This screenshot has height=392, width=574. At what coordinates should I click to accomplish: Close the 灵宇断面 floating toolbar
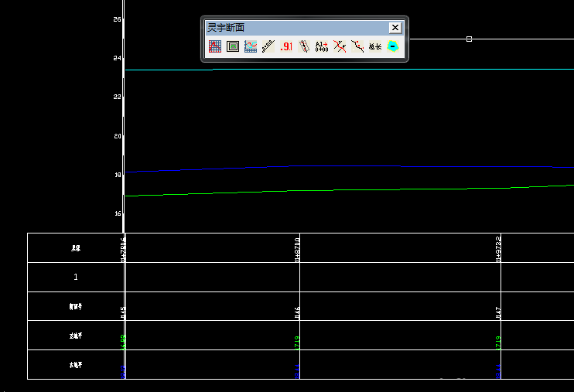[x=395, y=28]
